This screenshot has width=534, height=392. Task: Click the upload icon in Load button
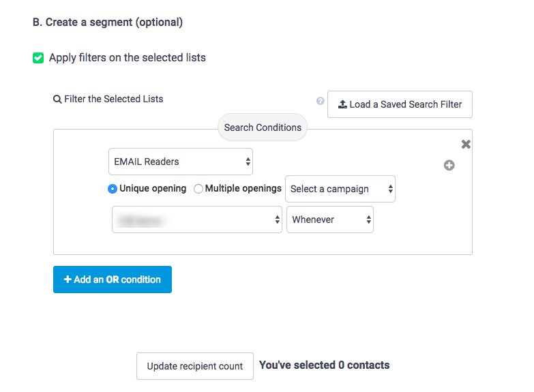343,104
